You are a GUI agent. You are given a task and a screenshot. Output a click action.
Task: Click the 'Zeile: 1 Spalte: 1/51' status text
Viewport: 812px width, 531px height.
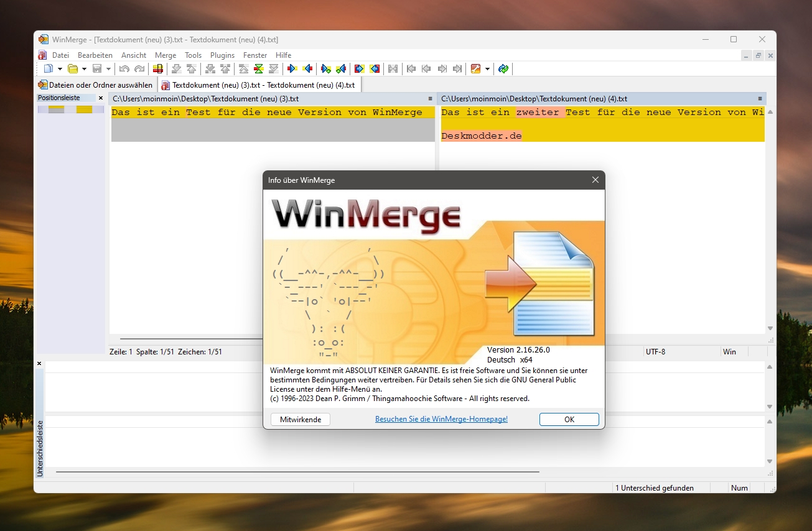click(166, 352)
